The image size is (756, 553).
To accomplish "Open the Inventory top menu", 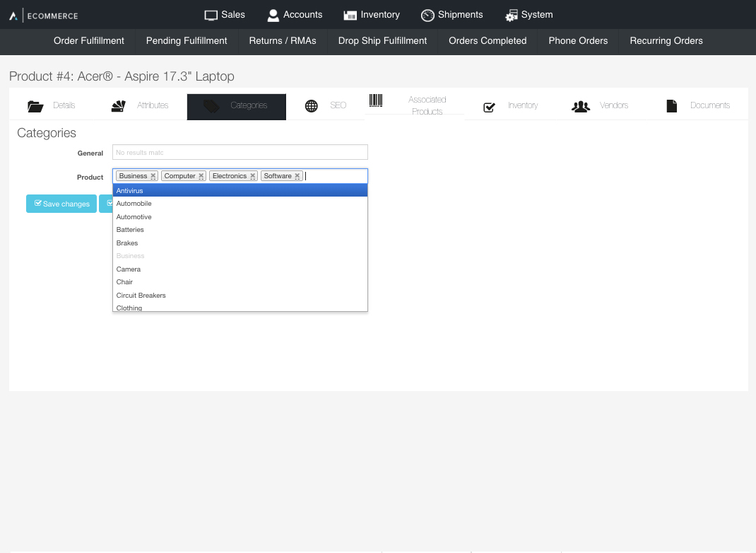I will click(x=372, y=15).
